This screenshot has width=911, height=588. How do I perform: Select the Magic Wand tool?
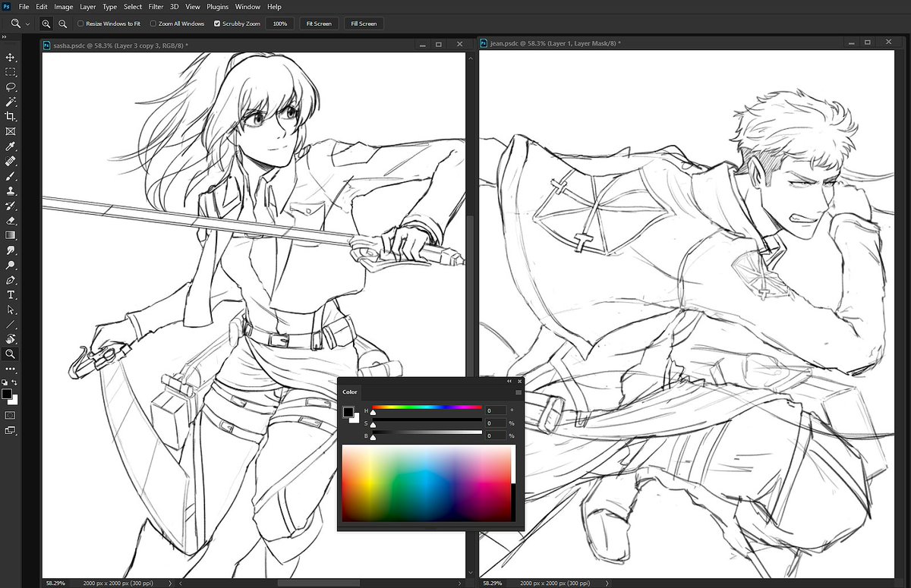pos(11,102)
